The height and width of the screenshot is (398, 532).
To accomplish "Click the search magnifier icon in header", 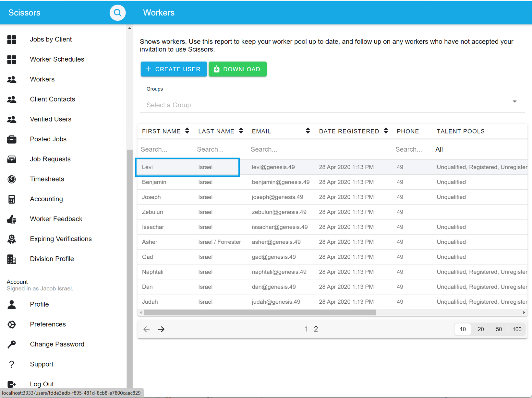I will 117,13.
